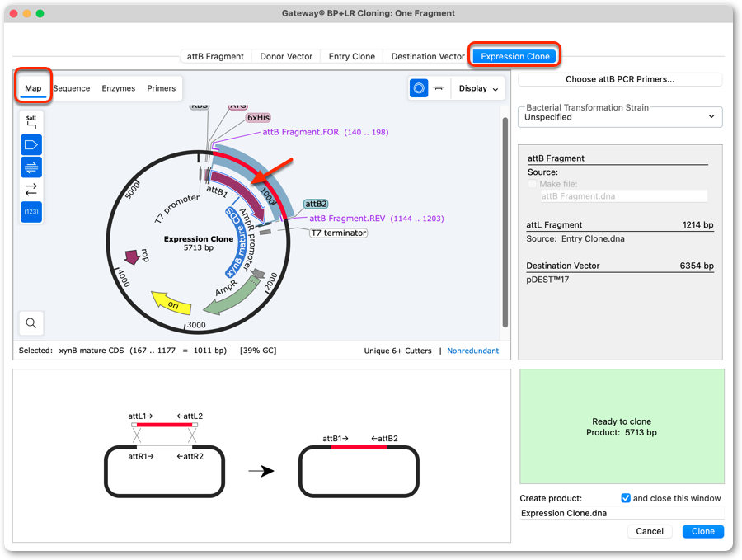Screen dimensions: 742x560
Task: Toggle the show features arrow icon
Action: pos(31,145)
